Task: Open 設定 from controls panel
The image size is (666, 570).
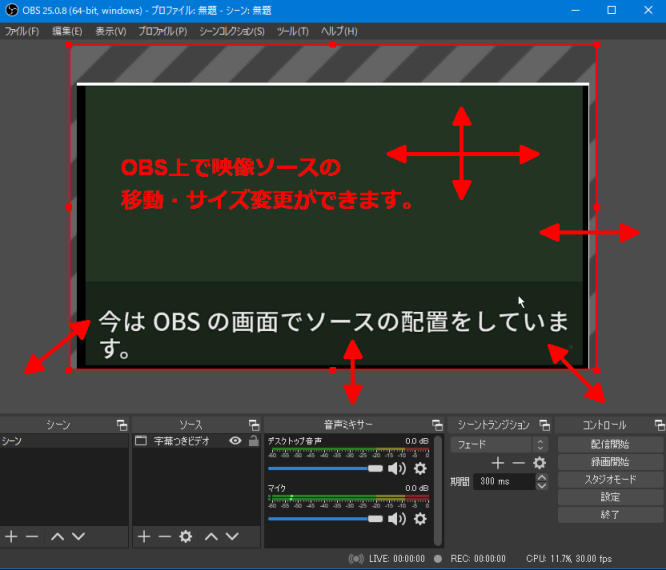Action: pos(610,497)
